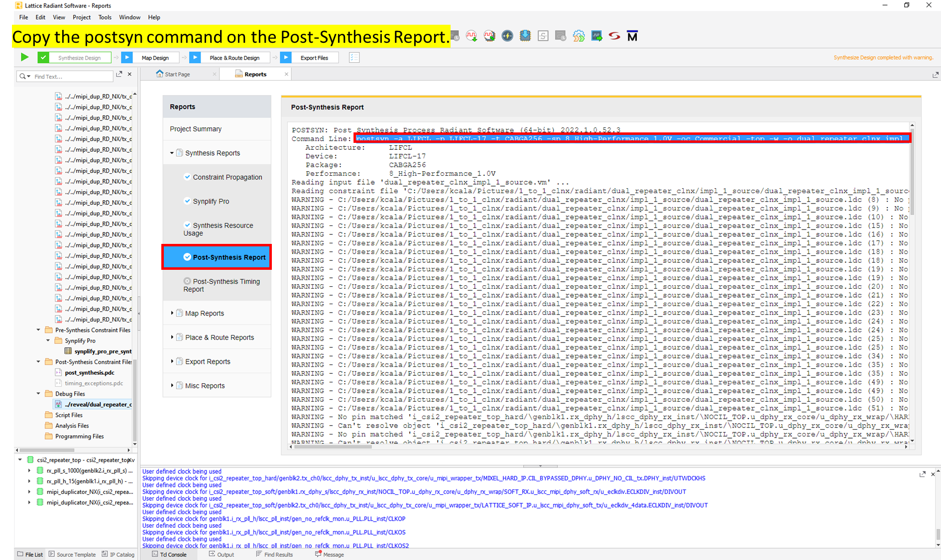
Task: Expand the Place & Route Reports section
Action: (x=172, y=337)
